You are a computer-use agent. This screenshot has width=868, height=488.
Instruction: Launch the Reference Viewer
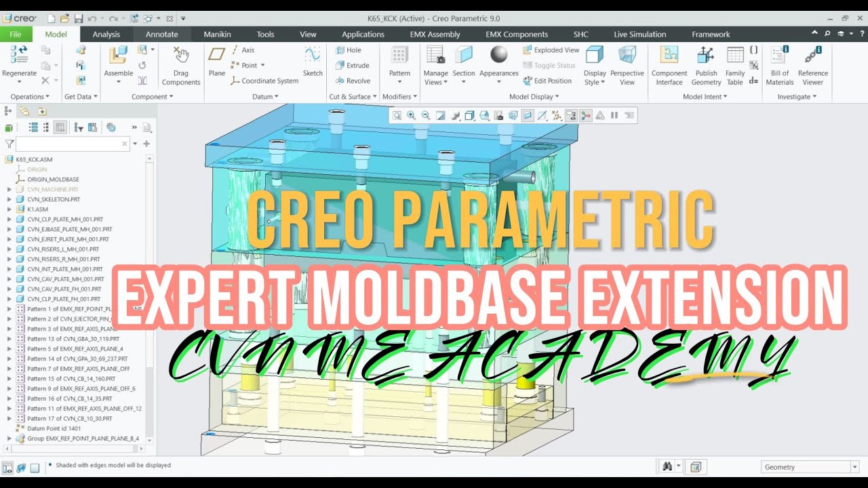pyautogui.click(x=812, y=66)
